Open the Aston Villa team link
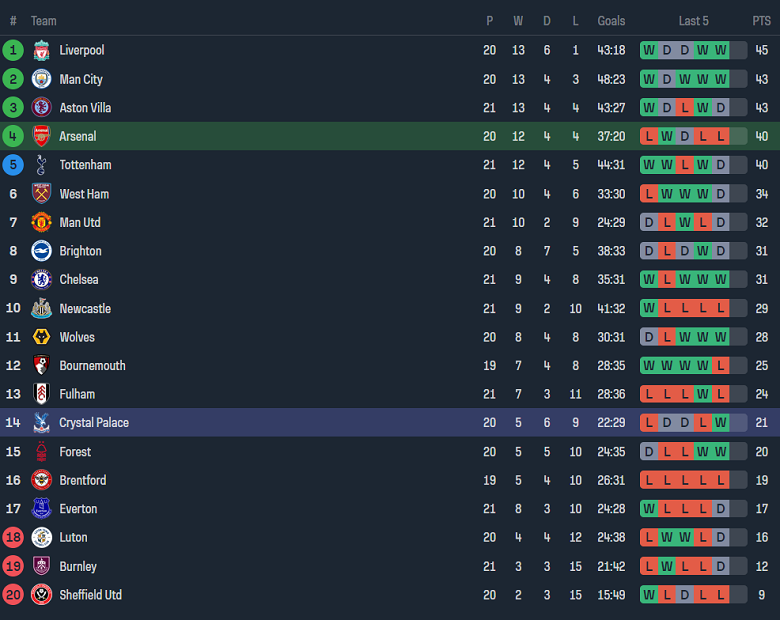 85,108
